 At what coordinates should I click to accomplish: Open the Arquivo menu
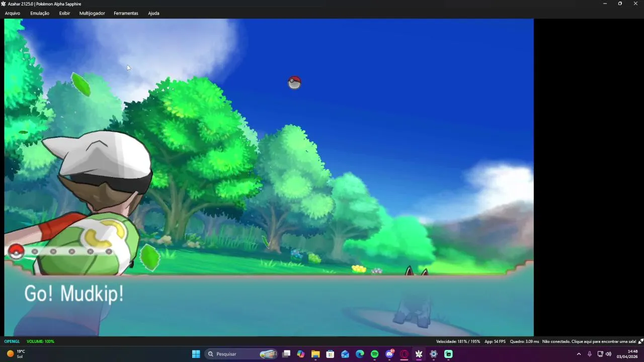pyautogui.click(x=13, y=13)
